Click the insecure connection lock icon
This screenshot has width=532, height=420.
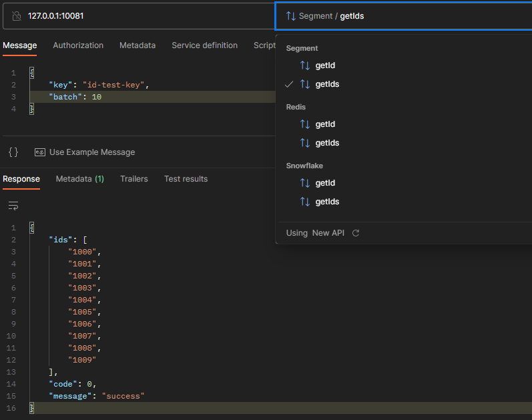click(x=16, y=16)
